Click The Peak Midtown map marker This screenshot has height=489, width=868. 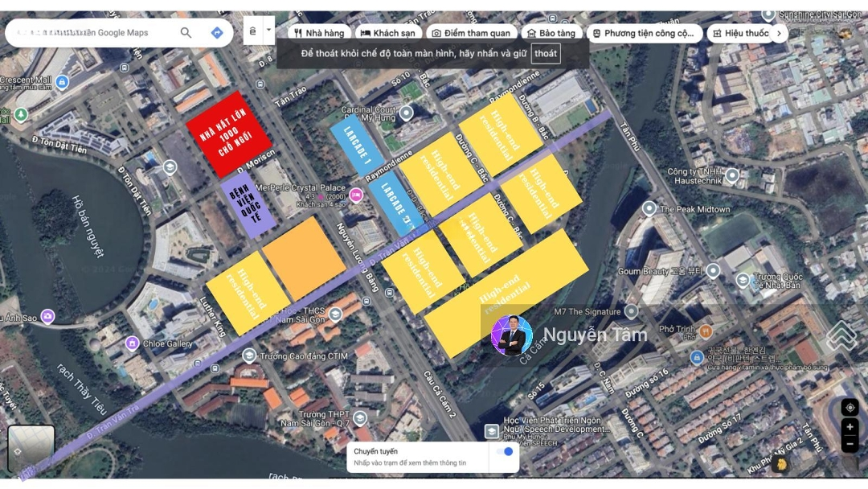point(649,209)
